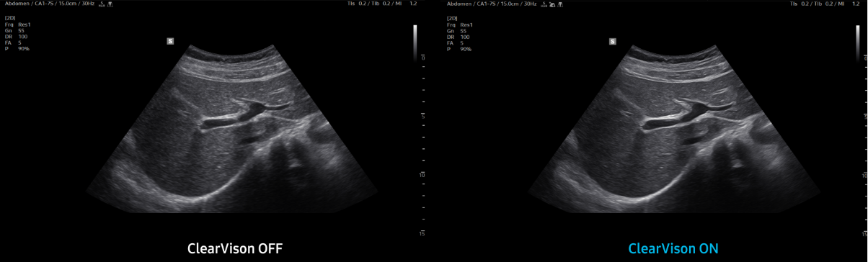Click the [2D] mode label in right panel

(x=452, y=18)
